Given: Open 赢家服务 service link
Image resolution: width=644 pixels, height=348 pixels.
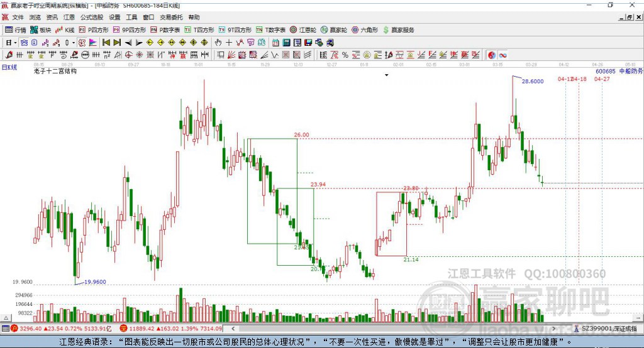Looking at the screenshot, I should click(x=398, y=30).
